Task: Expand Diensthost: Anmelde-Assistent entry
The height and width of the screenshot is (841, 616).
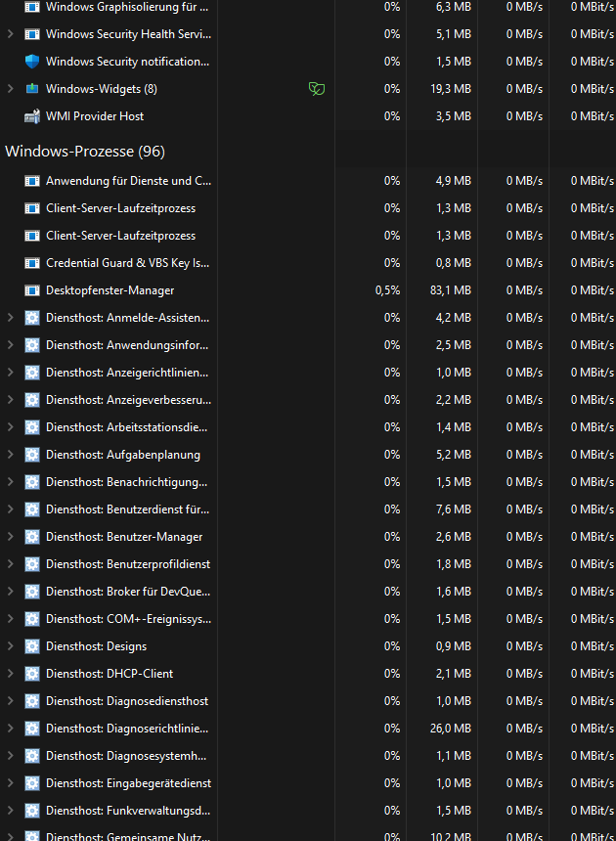Action: (x=10, y=318)
